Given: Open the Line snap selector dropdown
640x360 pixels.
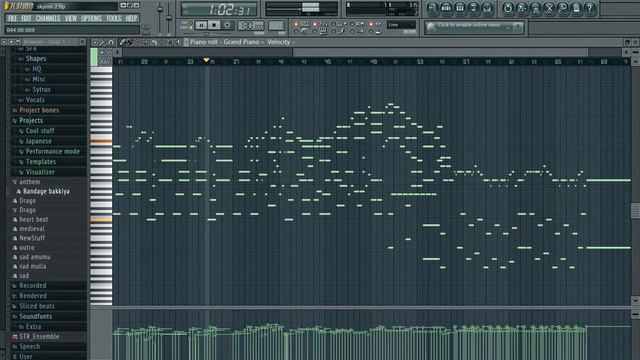Looking at the screenshot, I should coord(401,25).
